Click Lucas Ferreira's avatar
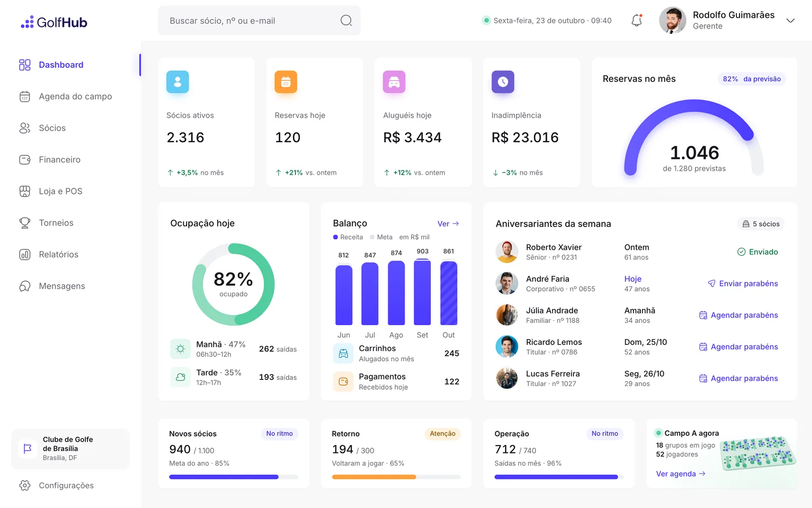Viewport: 812px width, 508px height. pyautogui.click(x=506, y=378)
